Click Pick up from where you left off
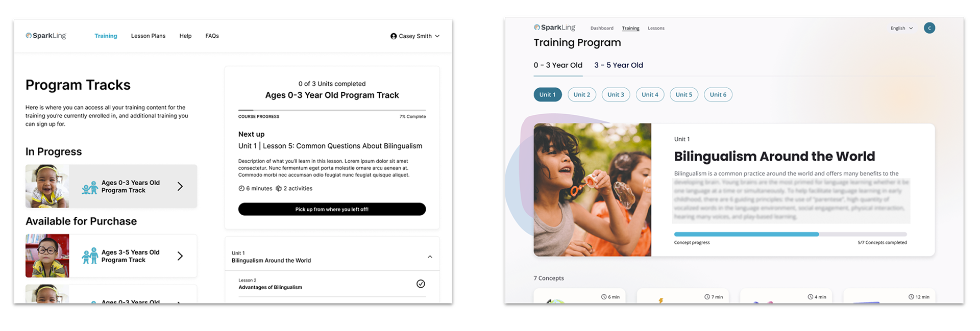Screen dimensions: 980x331 [332, 209]
